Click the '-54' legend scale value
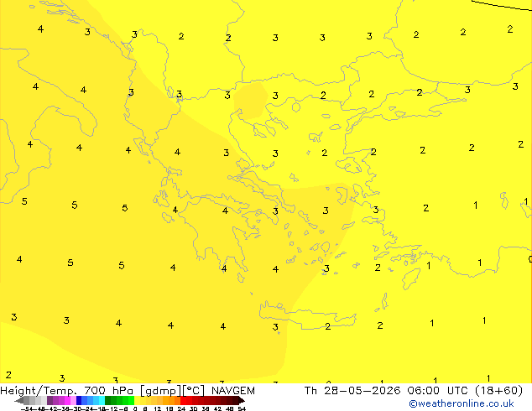 pyautogui.click(x=27, y=409)
